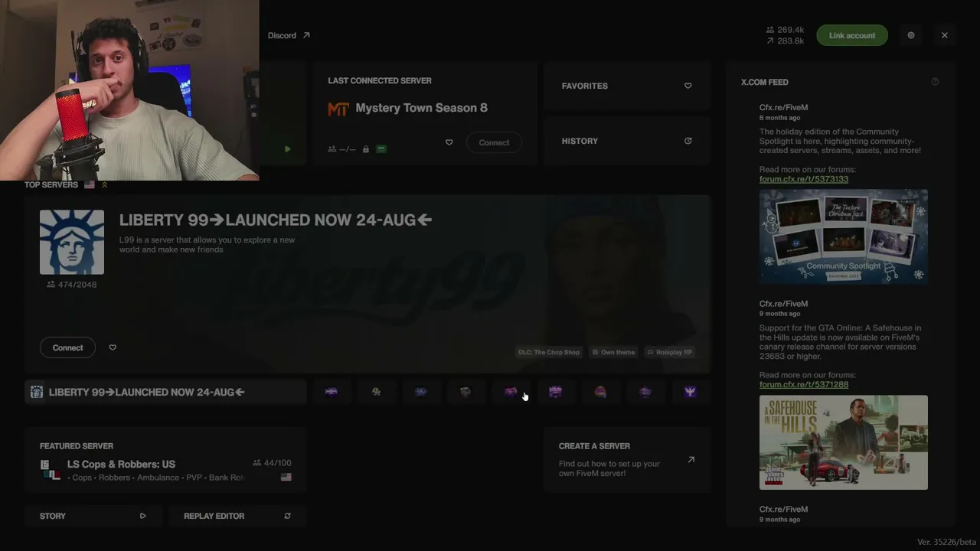Click the first Cfx.re/FiveM post author name

tap(783, 107)
